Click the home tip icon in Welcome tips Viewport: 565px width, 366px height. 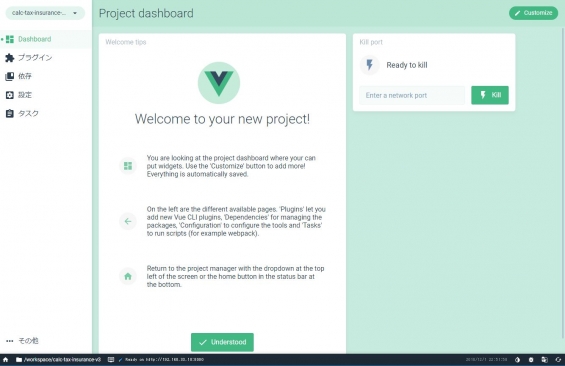point(128,276)
